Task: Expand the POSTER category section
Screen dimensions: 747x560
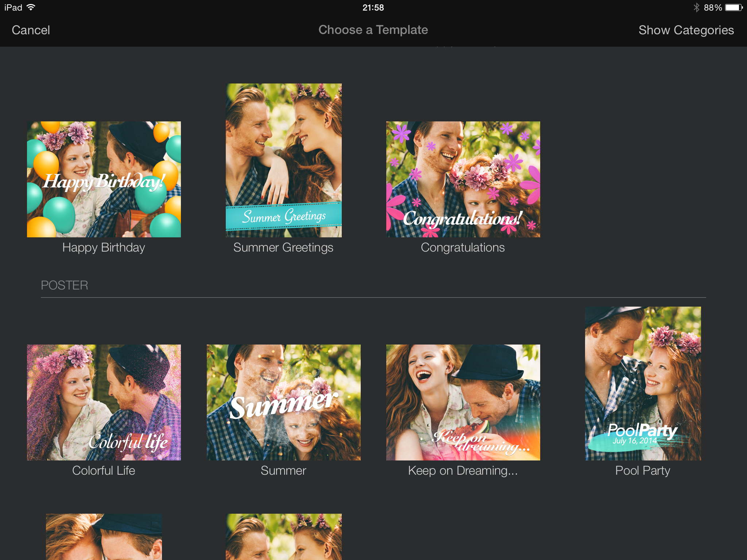Action: coord(65,285)
